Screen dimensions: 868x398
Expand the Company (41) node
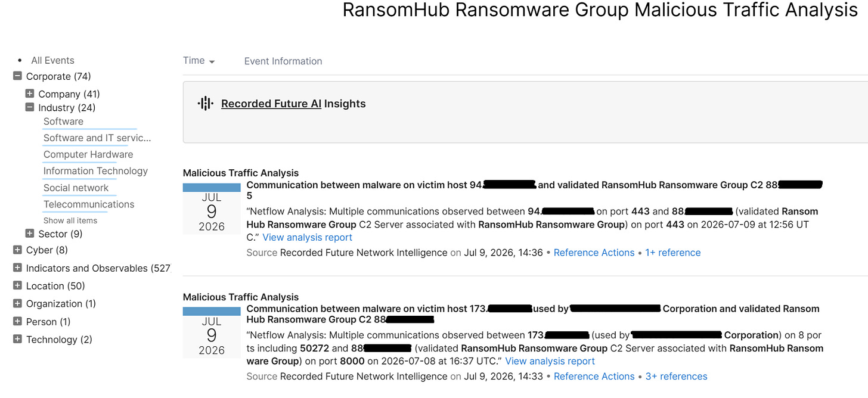30,94
